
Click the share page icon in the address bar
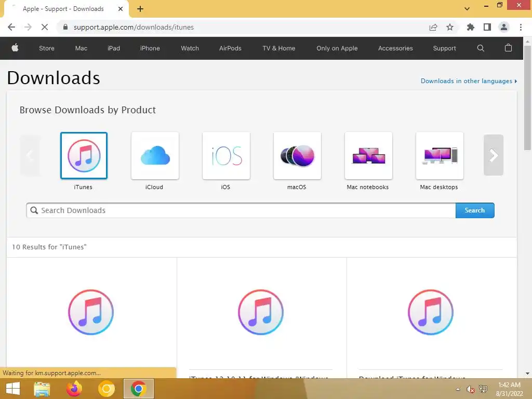pyautogui.click(x=433, y=27)
